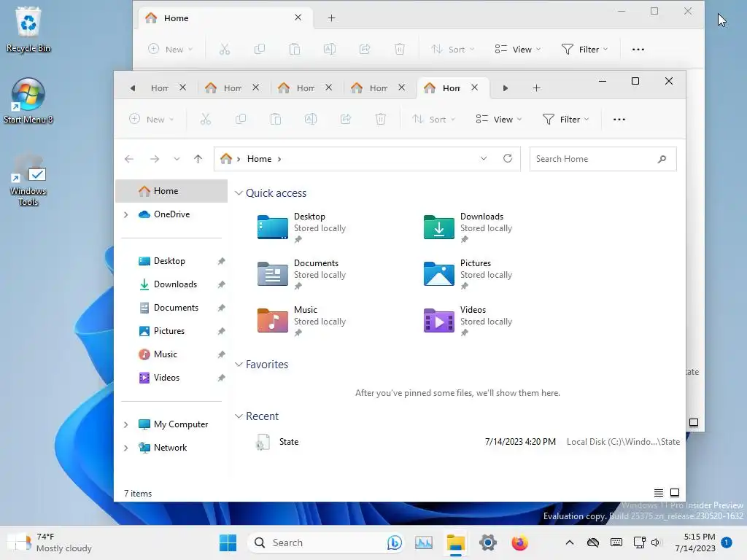Add a new tab in the back Explorer window
747x560 pixels.
coord(332,18)
